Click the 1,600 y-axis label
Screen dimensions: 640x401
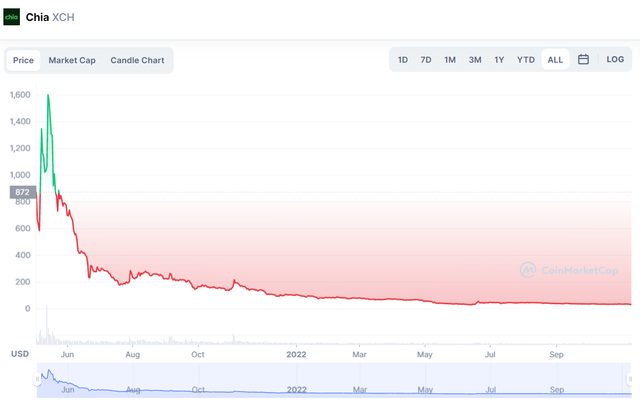click(x=20, y=95)
